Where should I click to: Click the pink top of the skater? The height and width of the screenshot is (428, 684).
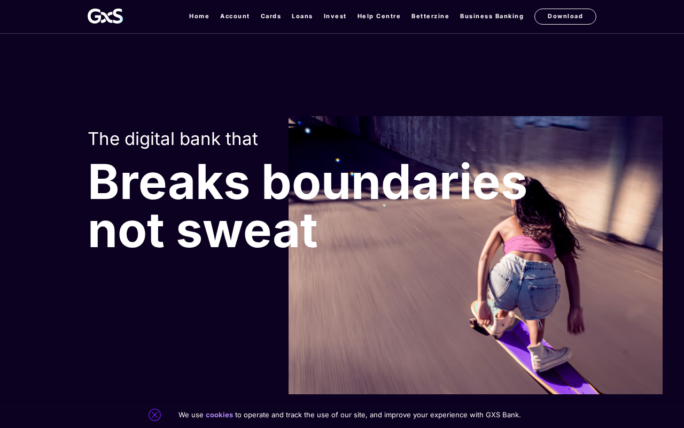[x=529, y=247]
